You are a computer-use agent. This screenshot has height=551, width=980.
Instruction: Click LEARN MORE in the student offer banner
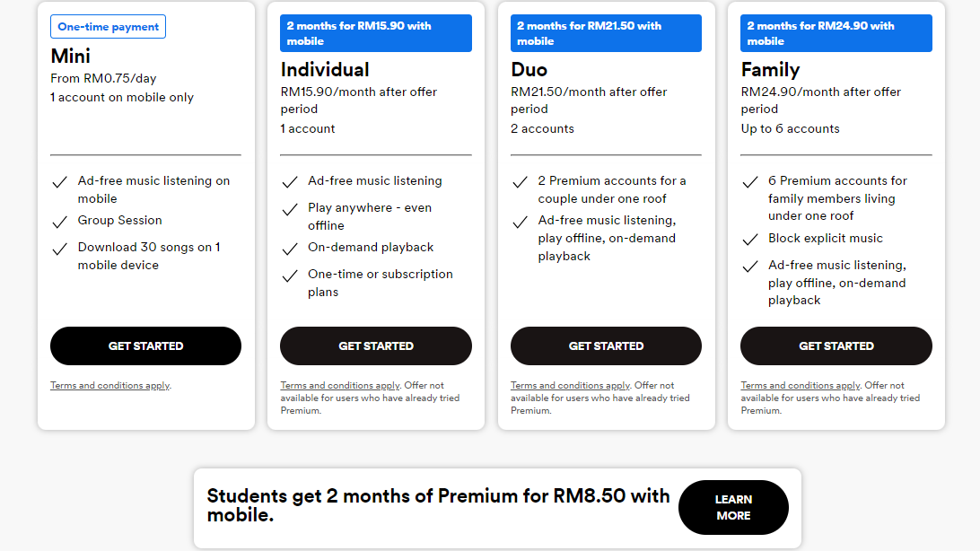[733, 507]
